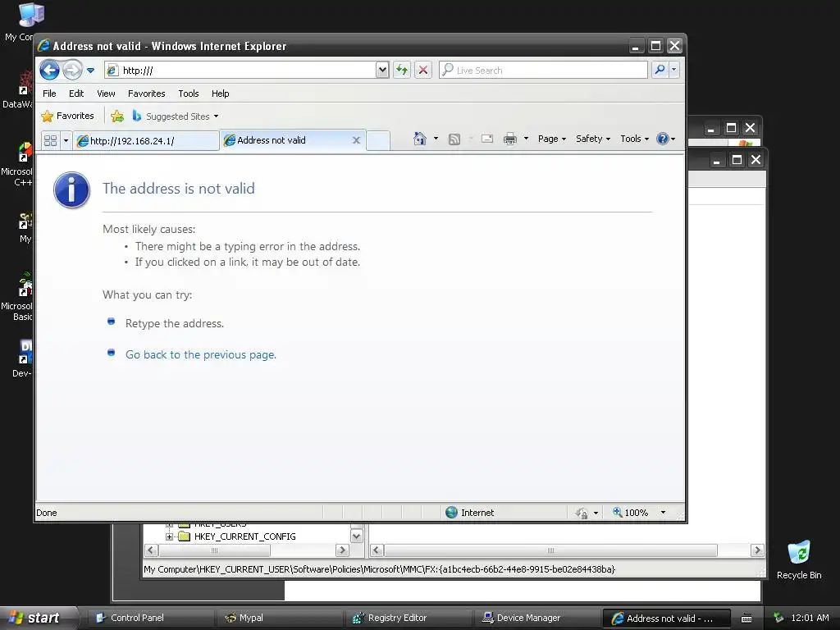The height and width of the screenshot is (630, 840).
Task: Click Add to Favorites Bar icon
Action: [117, 116]
